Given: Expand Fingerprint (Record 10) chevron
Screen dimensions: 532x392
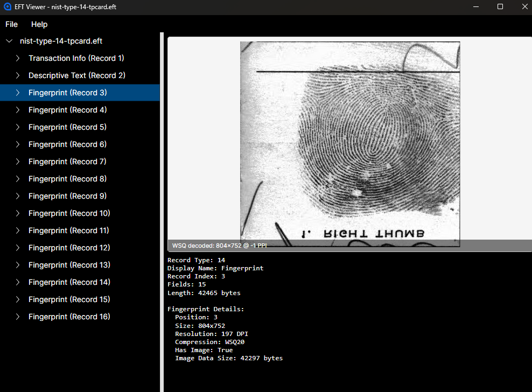Looking at the screenshot, I should tap(18, 213).
